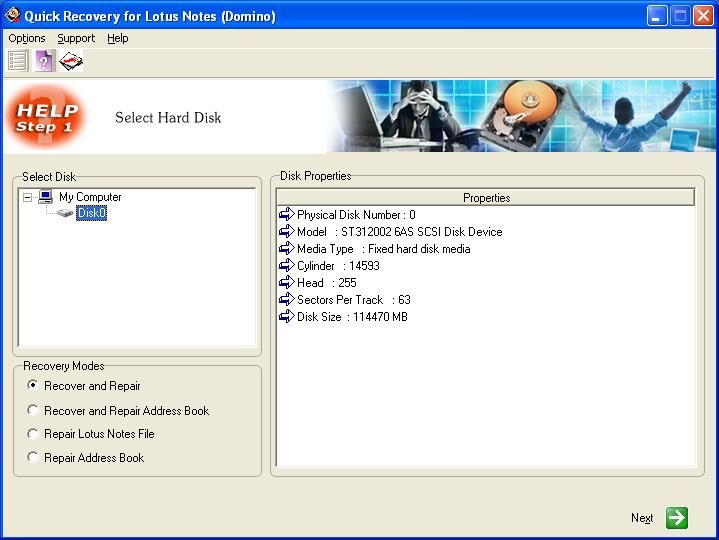Click the Model ST312002 6AS text
719x540 pixels.
[399, 231]
